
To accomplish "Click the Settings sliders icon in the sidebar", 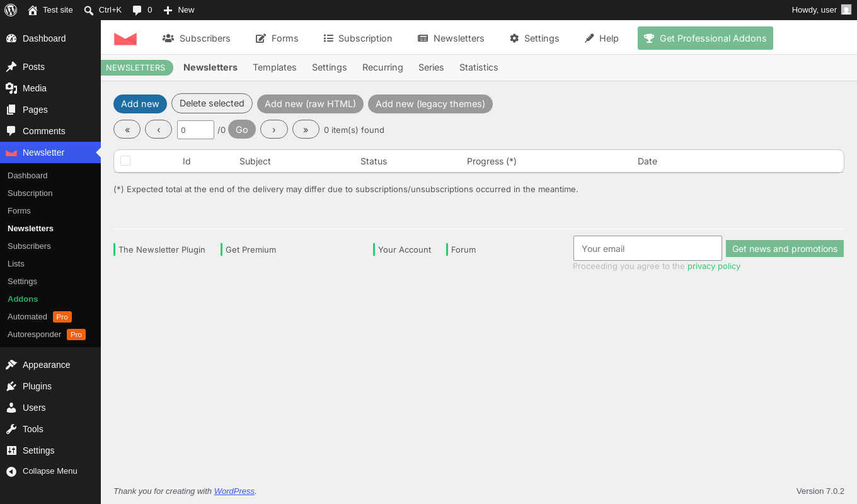I will [11, 450].
